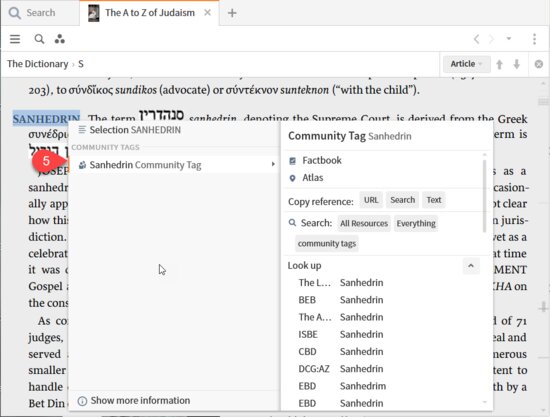Open the hamburger panel menu
The image size is (550, 417).
15,39
